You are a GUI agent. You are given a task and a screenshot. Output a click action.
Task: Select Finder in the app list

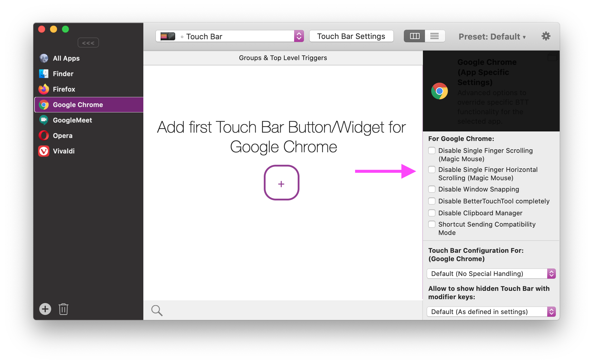89,74
